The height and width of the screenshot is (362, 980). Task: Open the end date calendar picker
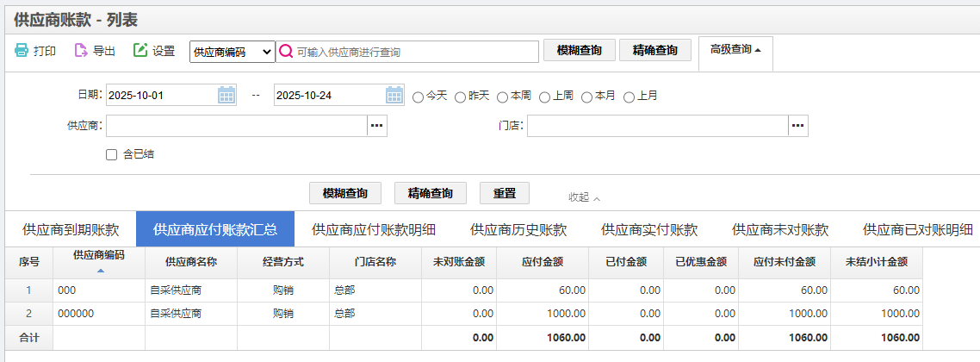click(x=394, y=96)
